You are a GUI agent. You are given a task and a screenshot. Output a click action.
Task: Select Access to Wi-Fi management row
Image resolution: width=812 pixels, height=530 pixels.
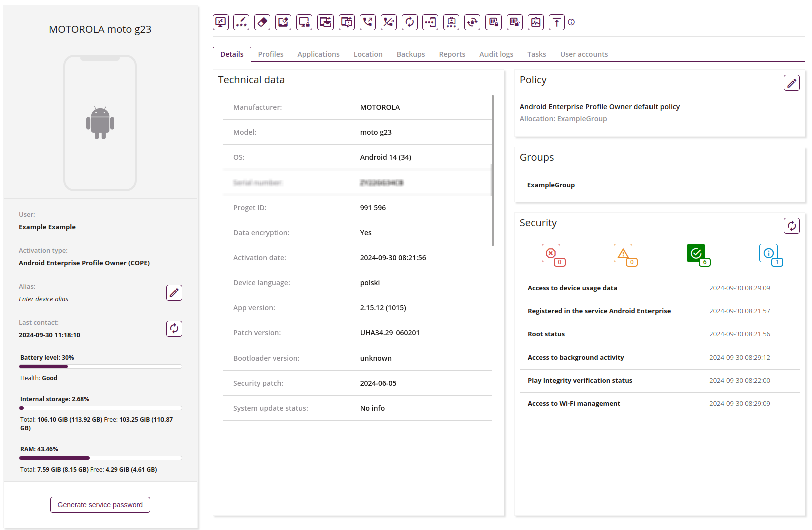[x=660, y=404]
